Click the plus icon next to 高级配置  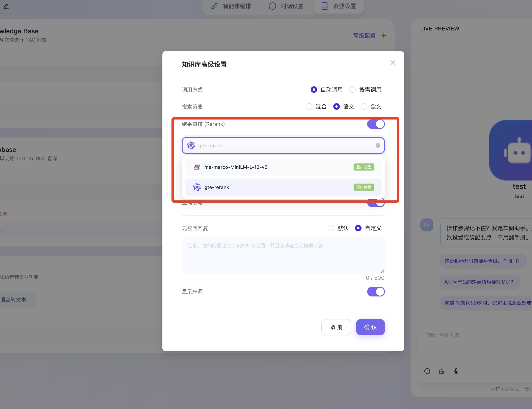click(384, 35)
